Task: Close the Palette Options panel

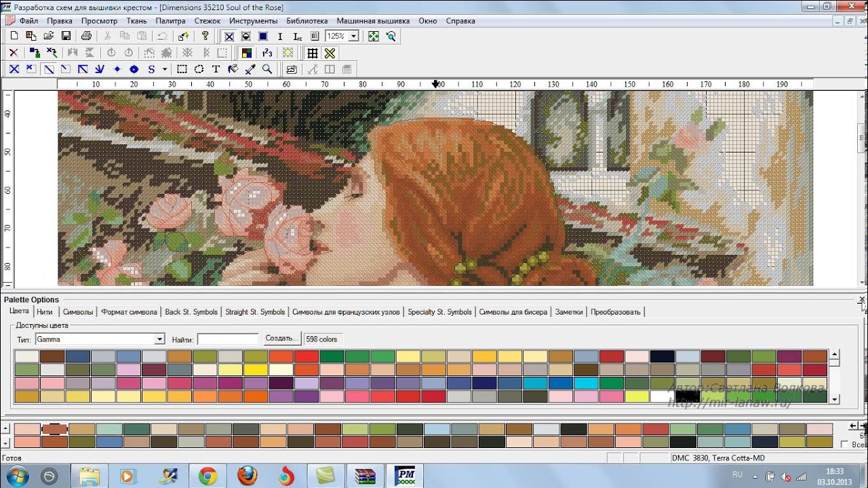Action: pyautogui.click(x=862, y=300)
